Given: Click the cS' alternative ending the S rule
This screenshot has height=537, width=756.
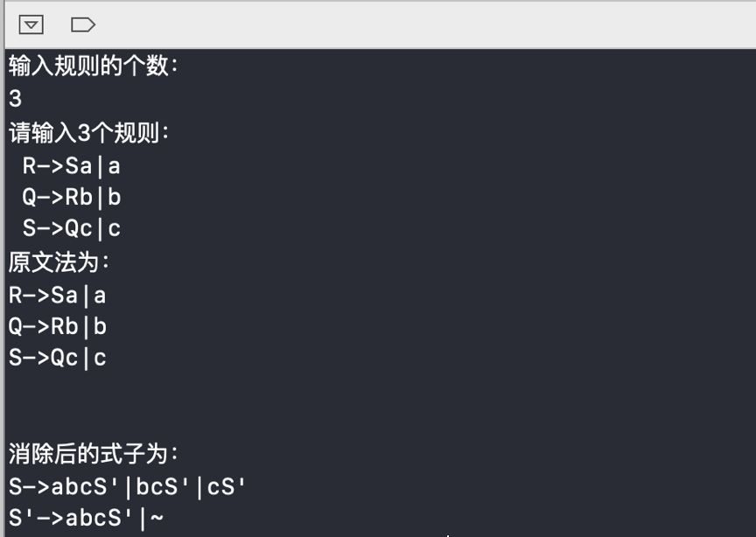Looking at the screenshot, I should [x=226, y=487].
